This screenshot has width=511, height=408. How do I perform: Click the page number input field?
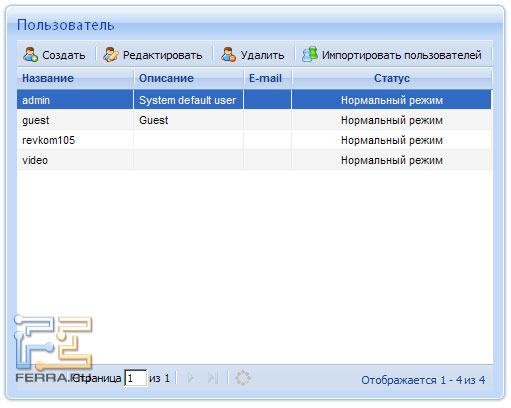pyautogui.click(x=136, y=378)
